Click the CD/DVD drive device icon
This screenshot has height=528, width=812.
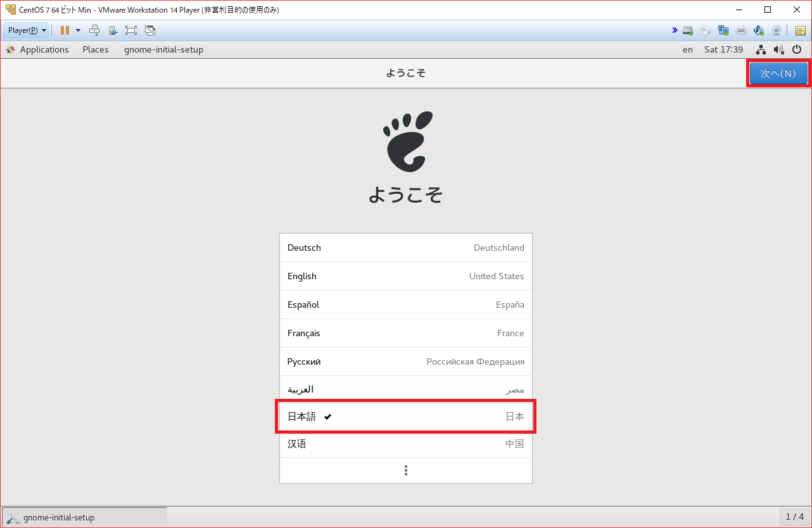[x=706, y=30]
